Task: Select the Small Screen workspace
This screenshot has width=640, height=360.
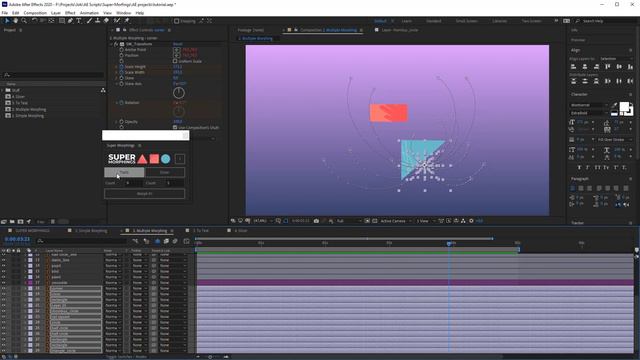Action: [x=467, y=21]
